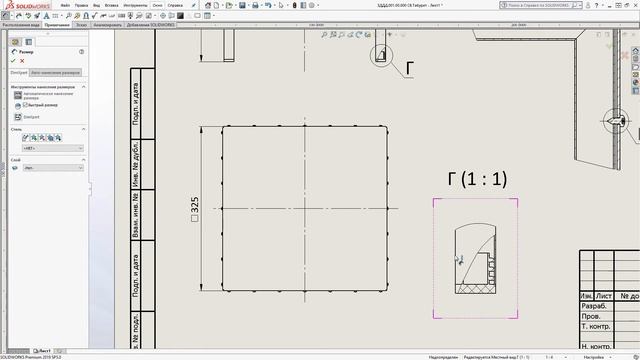Open the Файл menu
This screenshot has height=360, width=640.
point(65,5)
